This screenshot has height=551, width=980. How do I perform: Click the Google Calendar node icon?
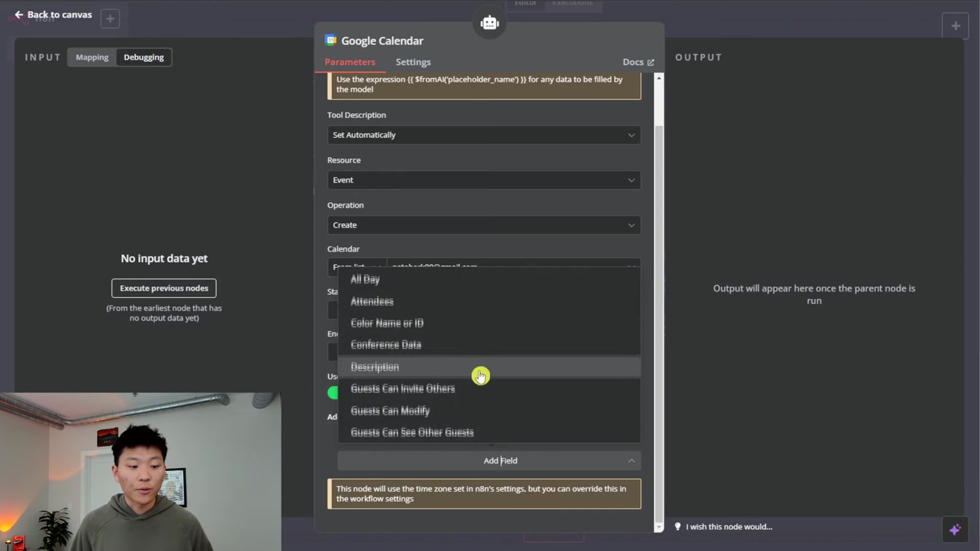[331, 40]
